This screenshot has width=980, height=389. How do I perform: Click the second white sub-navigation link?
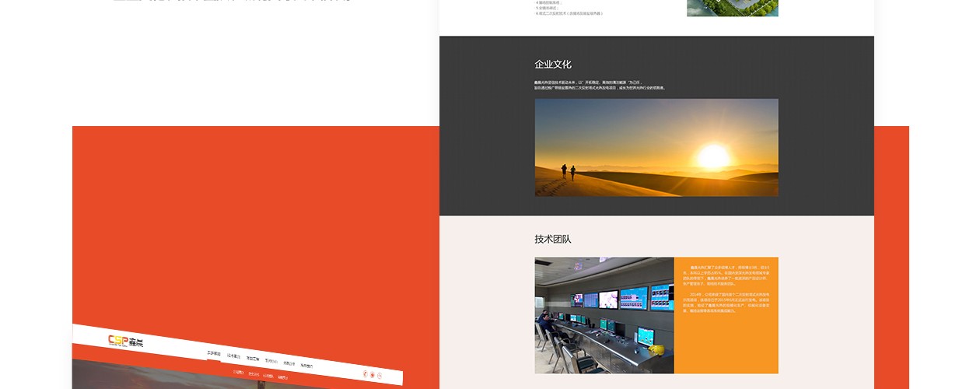pyautogui.click(x=254, y=374)
